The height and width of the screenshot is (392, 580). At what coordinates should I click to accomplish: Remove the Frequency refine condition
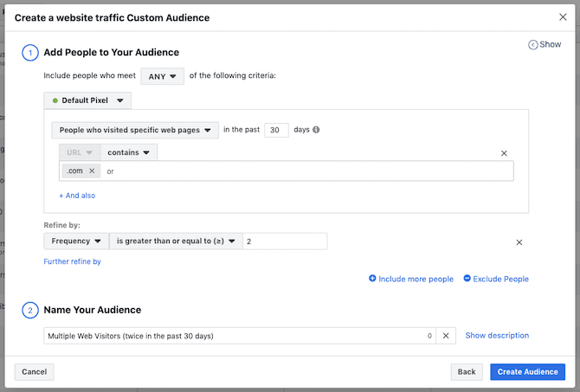tap(519, 242)
